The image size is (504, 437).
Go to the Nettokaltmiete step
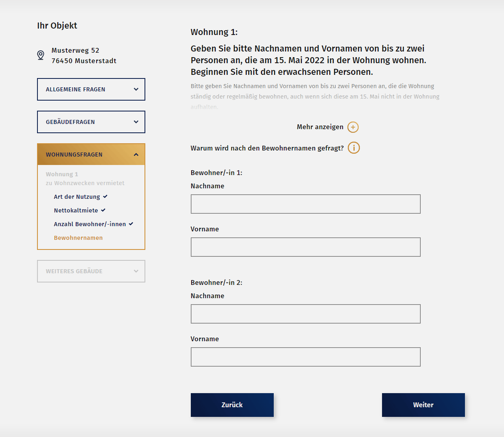point(76,210)
